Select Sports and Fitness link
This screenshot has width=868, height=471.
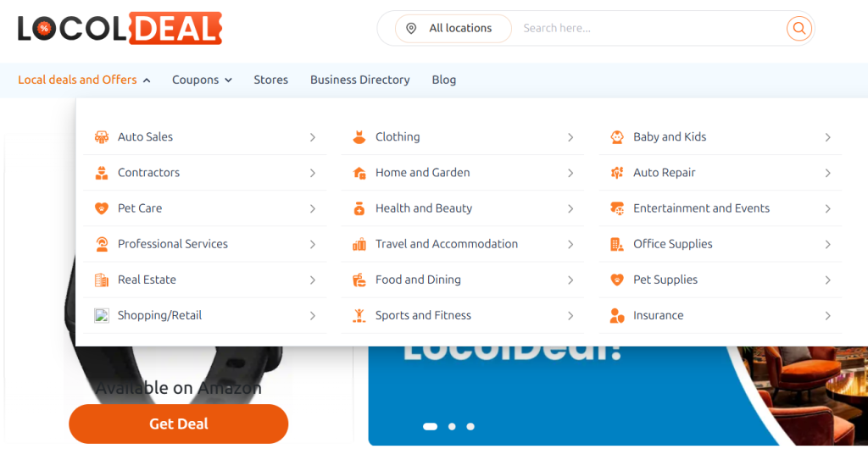tap(423, 315)
